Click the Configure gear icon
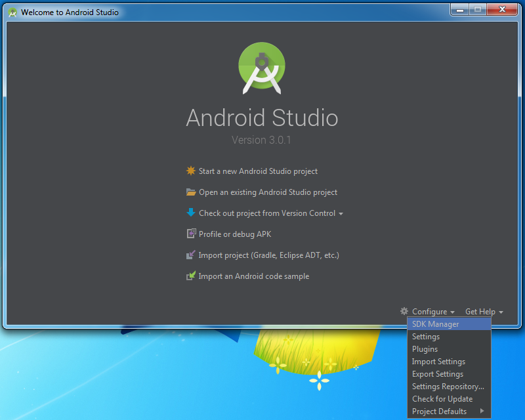Screen dimensions: 525x420 pyautogui.click(x=404, y=312)
